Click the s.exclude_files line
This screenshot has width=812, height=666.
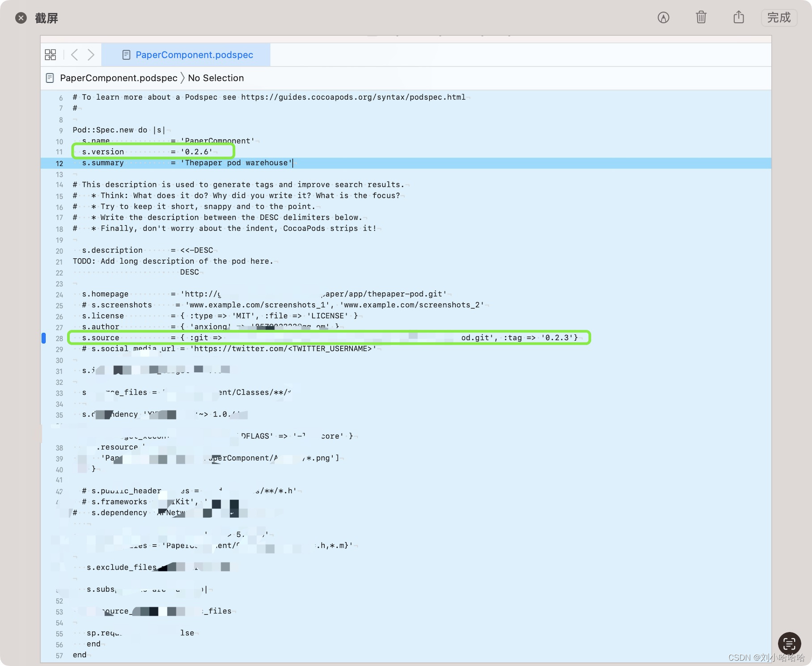click(159, 567)
